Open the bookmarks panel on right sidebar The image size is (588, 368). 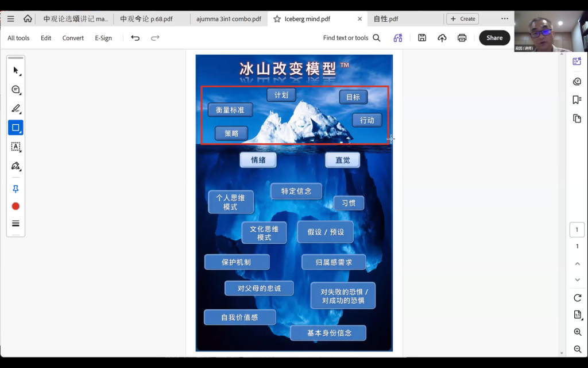click(577, 99)
